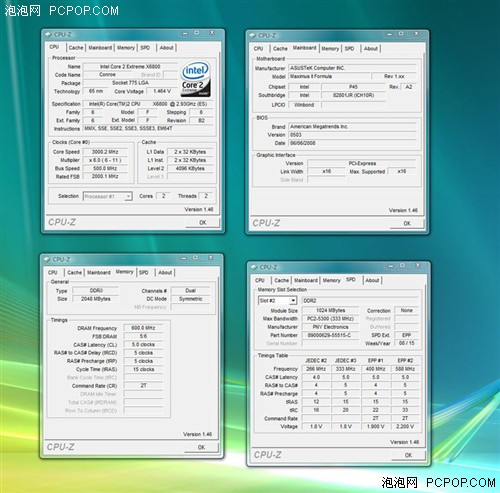Click CPU-Z title icon in Memory window
This screenshot has height=493, width=500.
click(x=47, y=259)
